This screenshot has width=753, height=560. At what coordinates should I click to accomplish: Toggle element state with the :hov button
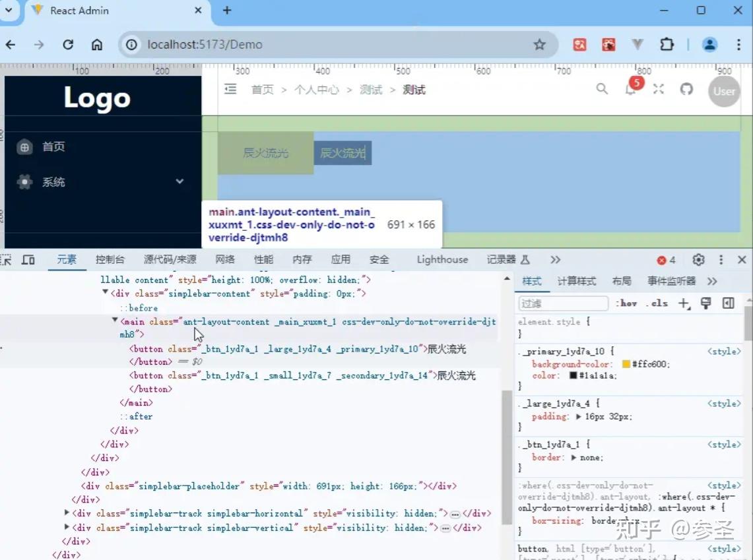626,303
